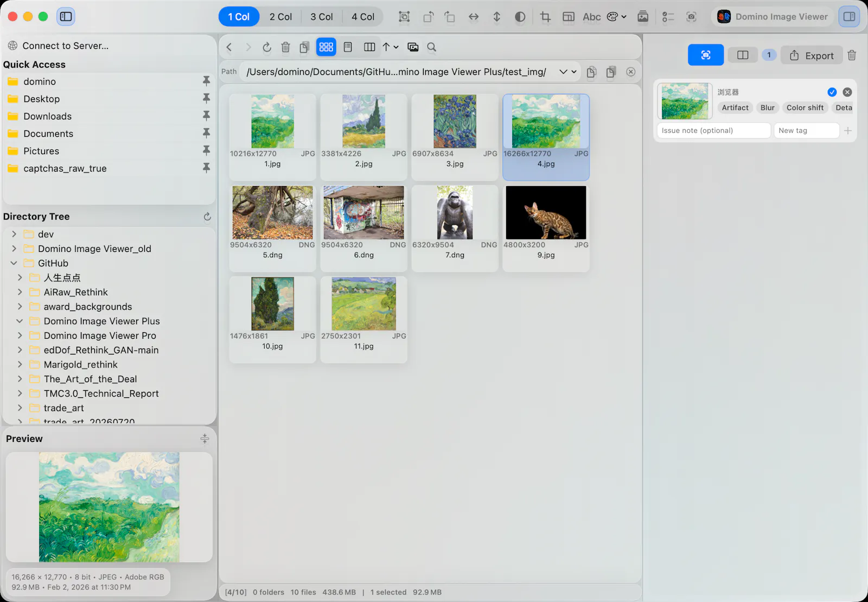Toggle split compare view in right panel
868x602 pixels.
click(743, 55)
